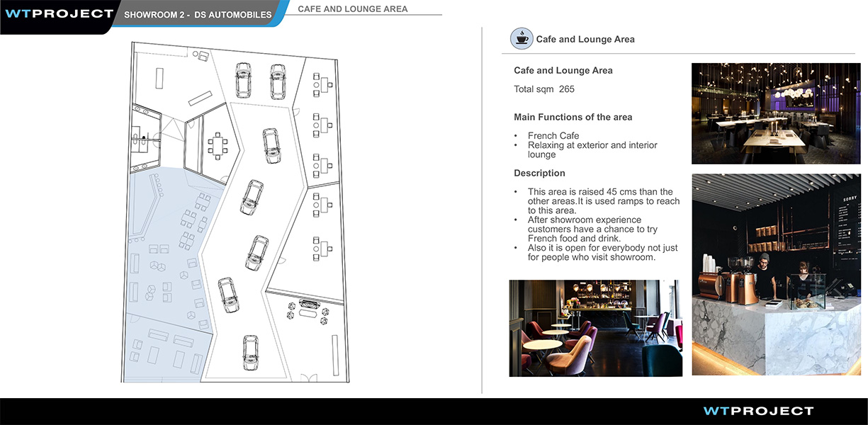Click the 'Total sqm 265' text
The width and height of the screenshot is (868, 425).
[544, 89]
